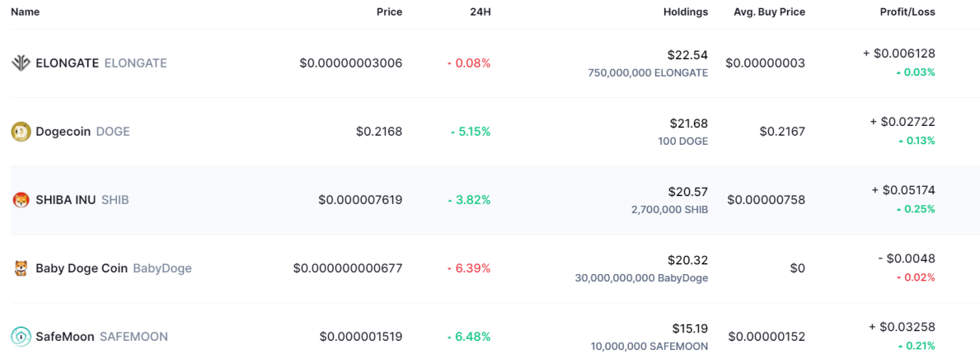Open the SafeMoon name link
Image resolution: width=980 pixels, height=363 pixels.
pyautogui.click(x=65, y=337)
